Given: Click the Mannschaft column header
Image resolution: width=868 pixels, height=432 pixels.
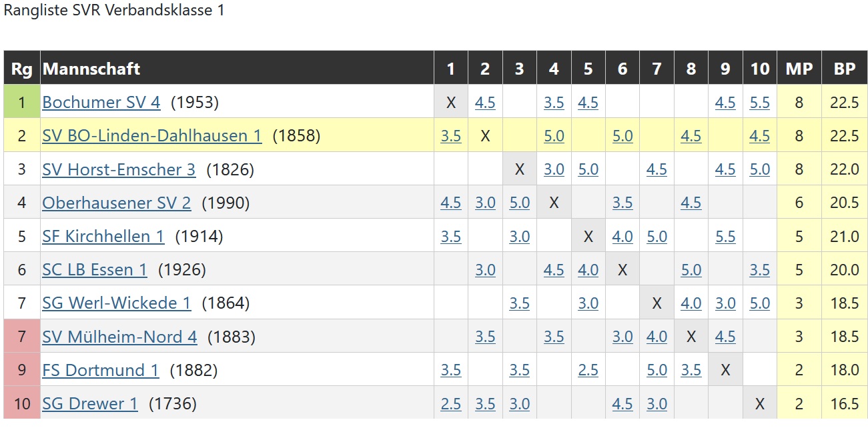Looking at the screenshot, I should (91, 69).
